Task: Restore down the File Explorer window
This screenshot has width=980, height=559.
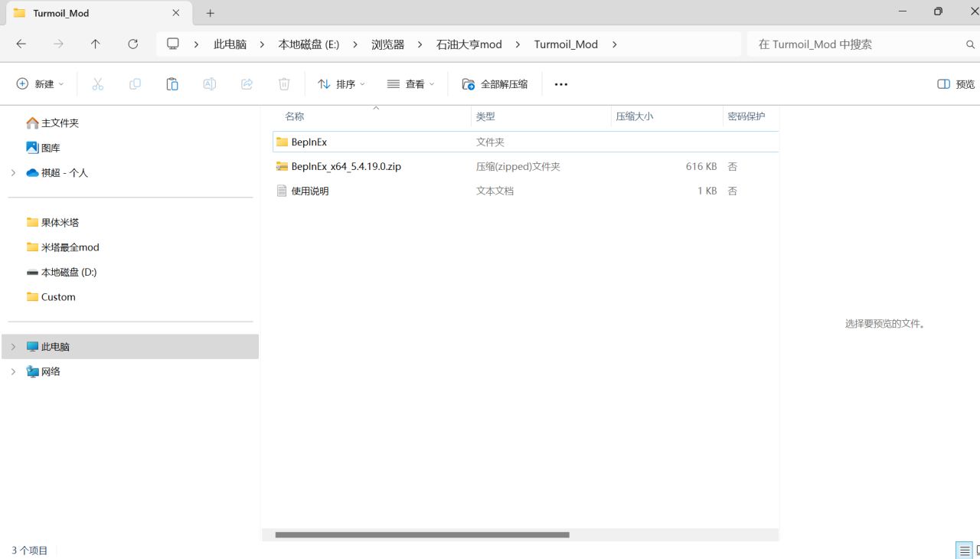Action: [938, 11]
